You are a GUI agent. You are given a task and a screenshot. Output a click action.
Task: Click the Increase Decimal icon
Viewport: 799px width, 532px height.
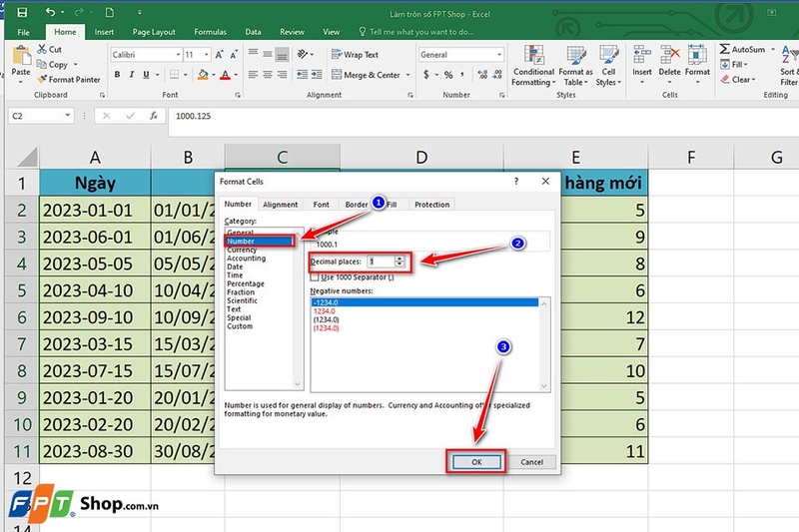point(482,75)
